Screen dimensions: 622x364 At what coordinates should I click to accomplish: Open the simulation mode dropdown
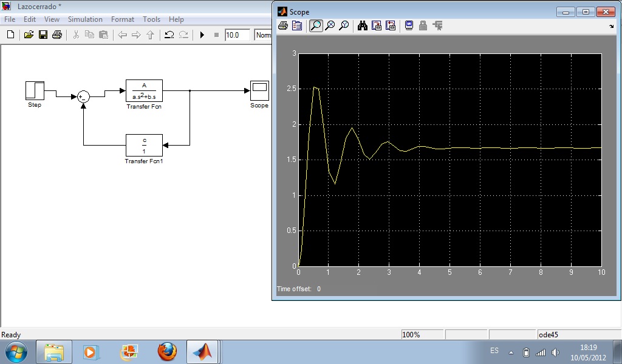[x=263, y=35]
